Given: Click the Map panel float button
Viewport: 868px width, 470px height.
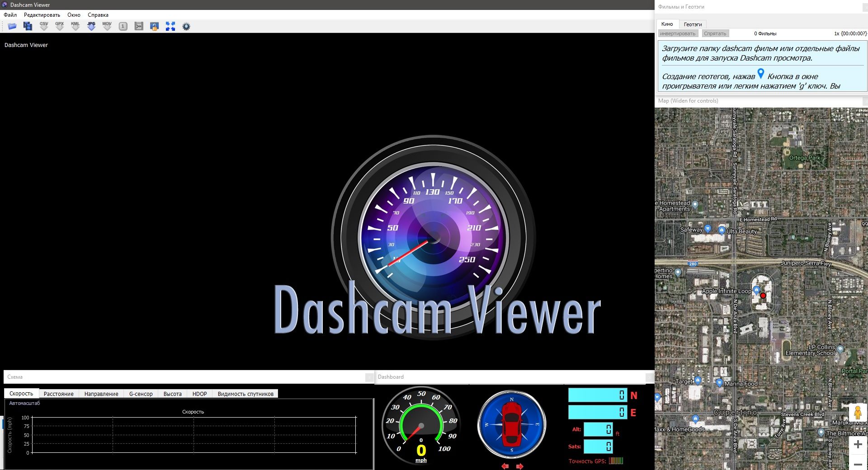Looking at the screenshot, I should pyautogui.click(x=865, y=101).
